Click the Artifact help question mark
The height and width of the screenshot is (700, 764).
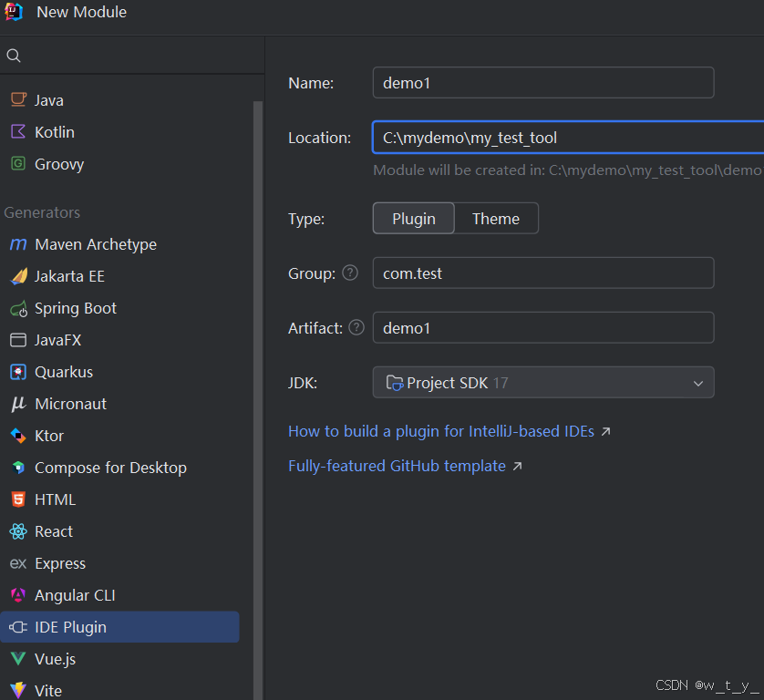click(x=356, y=327)
